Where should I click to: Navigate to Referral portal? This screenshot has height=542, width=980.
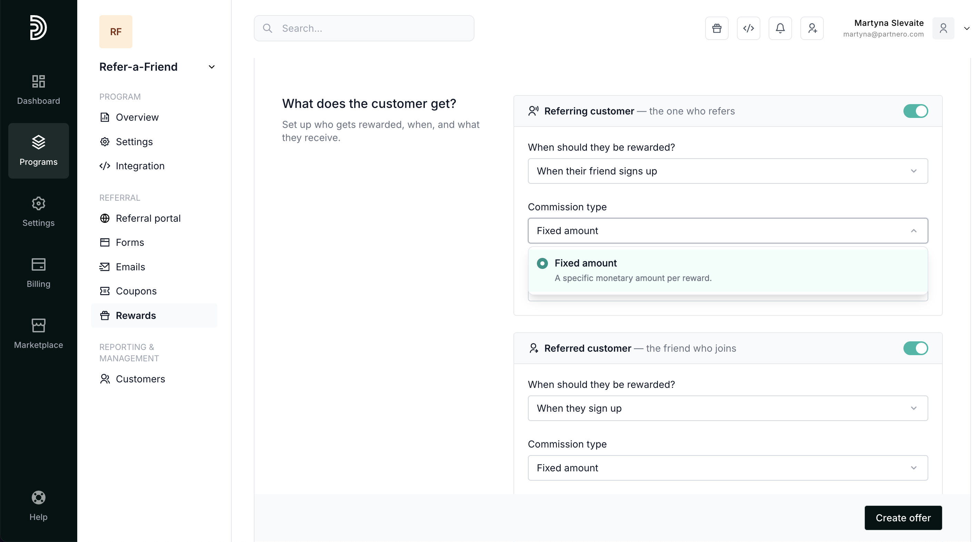(x=148, y=218)
